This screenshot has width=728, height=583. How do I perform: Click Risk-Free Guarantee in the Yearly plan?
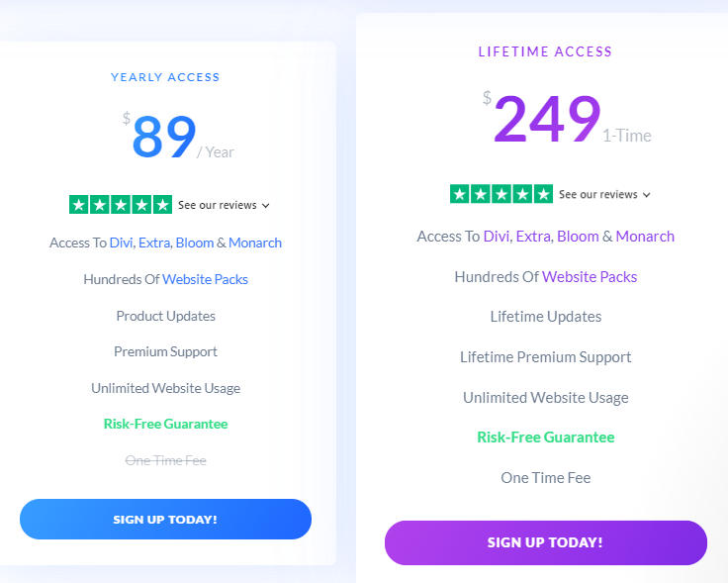tap(166, 424)
